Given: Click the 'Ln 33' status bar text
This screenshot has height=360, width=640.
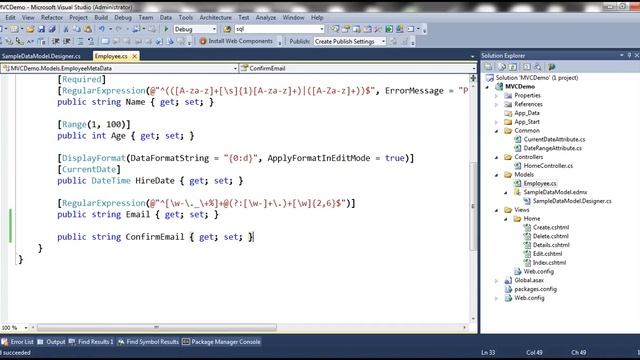Looking at the screenshot, I should (x=488, y=352).
